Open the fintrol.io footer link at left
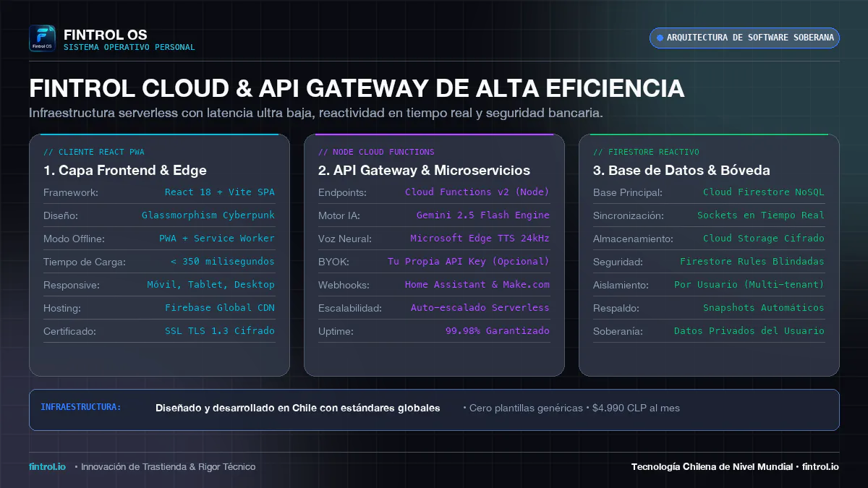The height and width of the screenshot is (488, 868). click(x=47, y=466)
